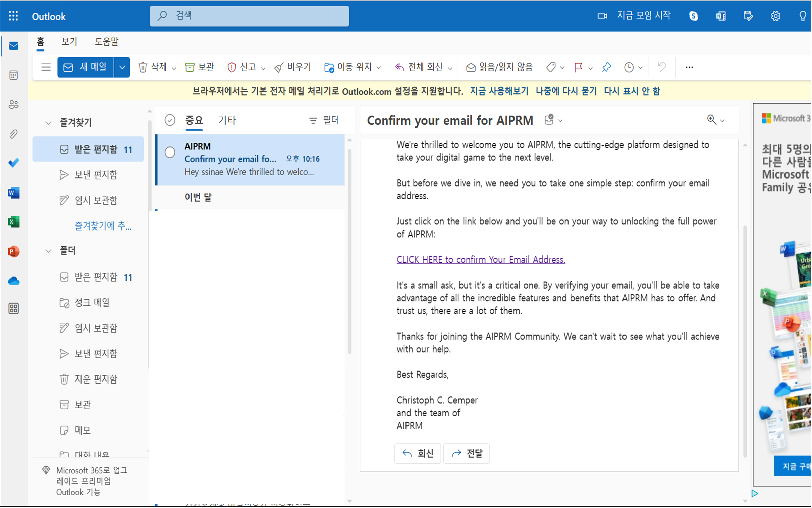Open the Home ribbon tab
This screenshot has width=812, height=508.
pos(40,42)
